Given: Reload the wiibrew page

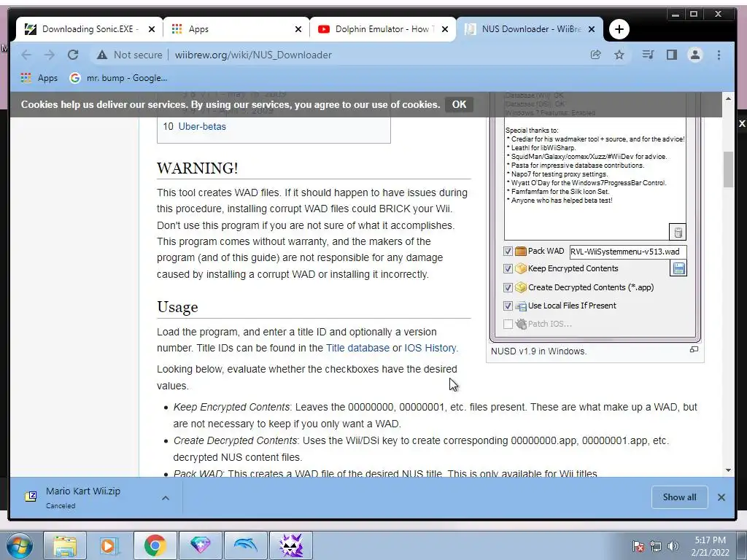Looking at the screenshot, I should coord(73,55).
